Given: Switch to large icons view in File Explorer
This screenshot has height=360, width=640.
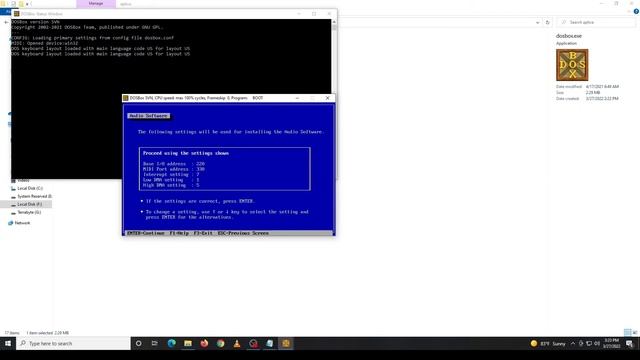Looking at the screenshot, I should (635, 333).
